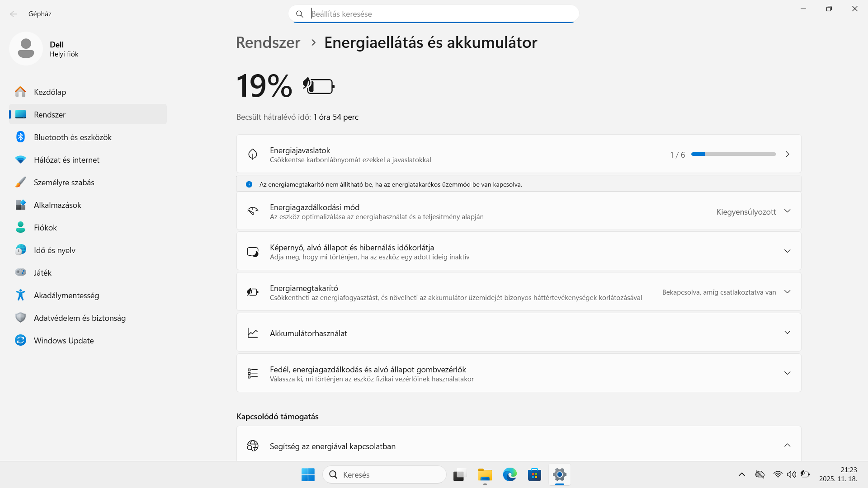Click the Akadálymentesség accessibility icon
Image resolution: width=868 pixels, height=488 pixels.
(20, 295)
